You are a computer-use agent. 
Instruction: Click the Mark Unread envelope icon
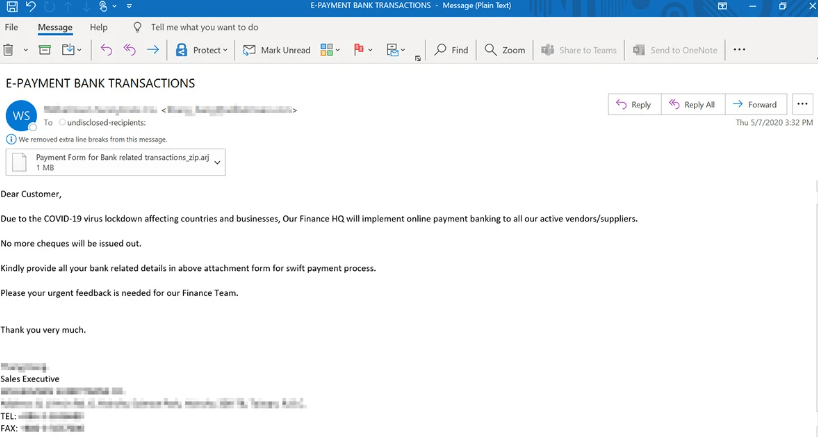pos(249,50)
